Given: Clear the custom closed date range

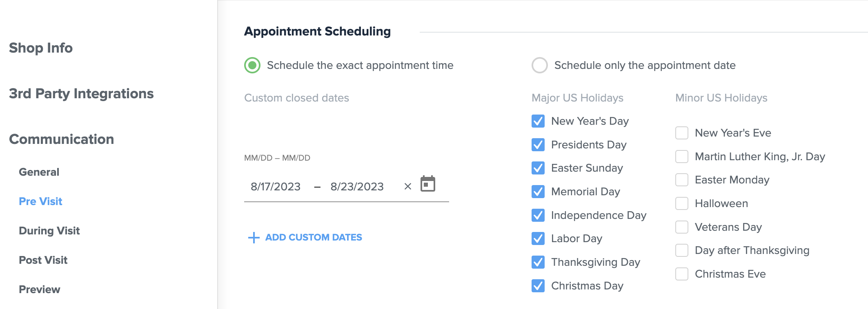Looking at the screenshot, I should (x=407, y=186).
